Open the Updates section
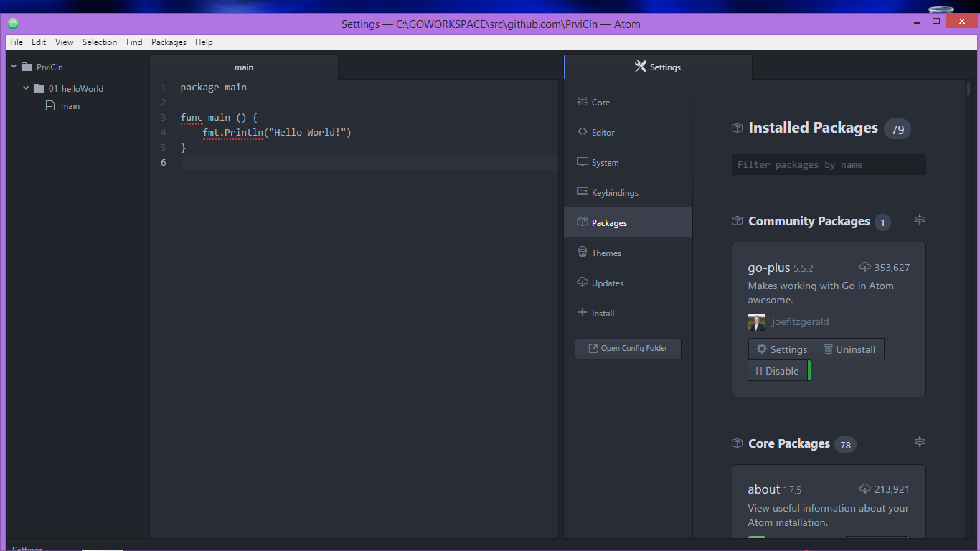980x551 pixels. (x=607, y=283)
